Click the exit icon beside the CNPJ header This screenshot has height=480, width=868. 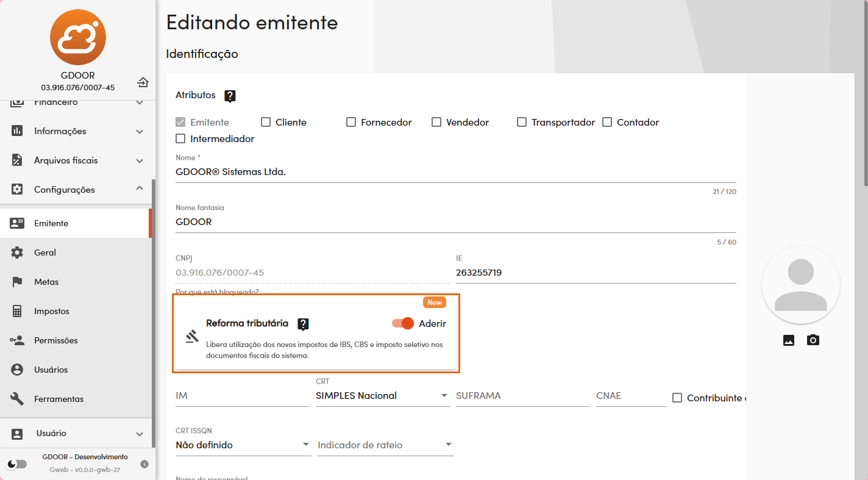pyautogui.click(x=143, y=82)
